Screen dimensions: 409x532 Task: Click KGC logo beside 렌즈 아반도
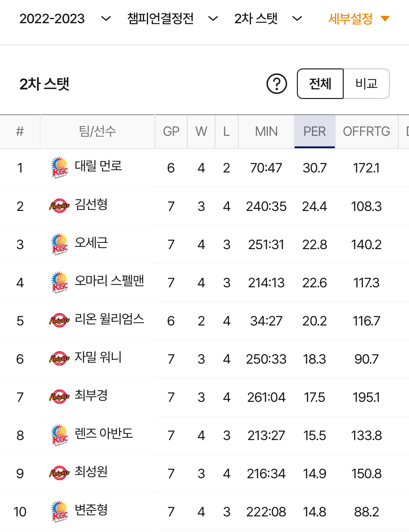(60, 435)
